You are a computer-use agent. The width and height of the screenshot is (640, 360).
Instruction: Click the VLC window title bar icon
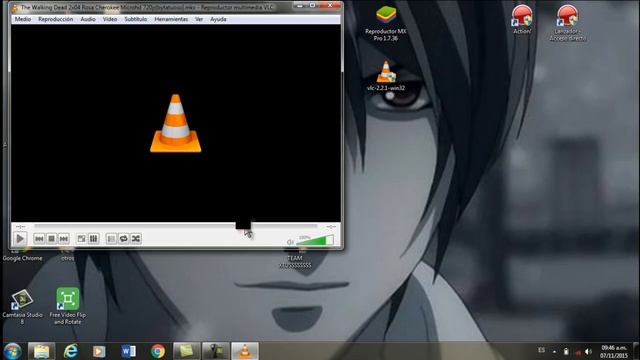(x=15, y=8)
